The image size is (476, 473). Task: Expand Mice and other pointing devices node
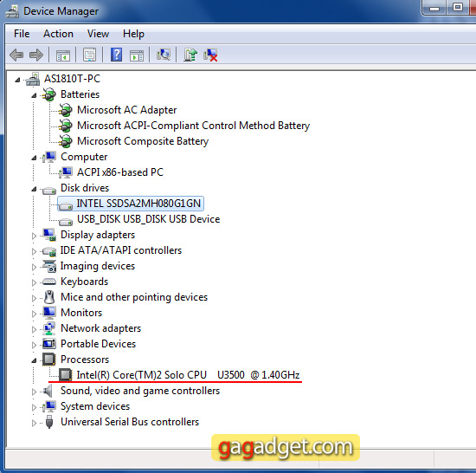tap(34, 298)
